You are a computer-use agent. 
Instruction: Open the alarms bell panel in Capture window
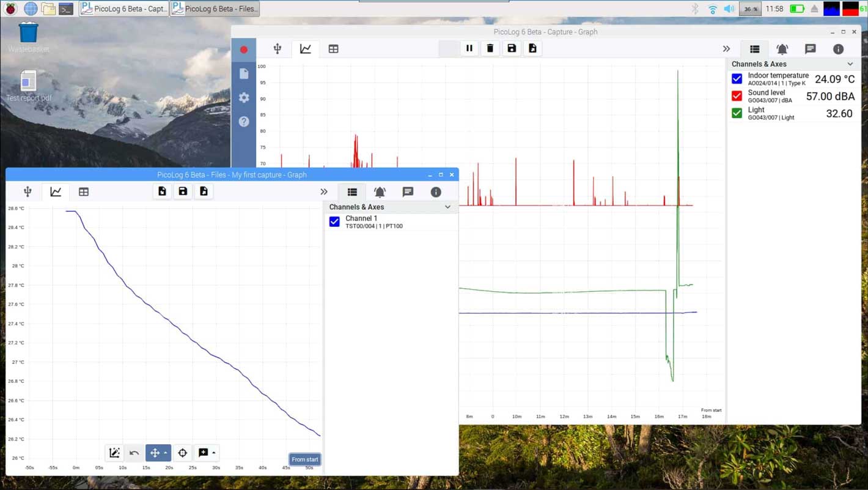[782, 49]
